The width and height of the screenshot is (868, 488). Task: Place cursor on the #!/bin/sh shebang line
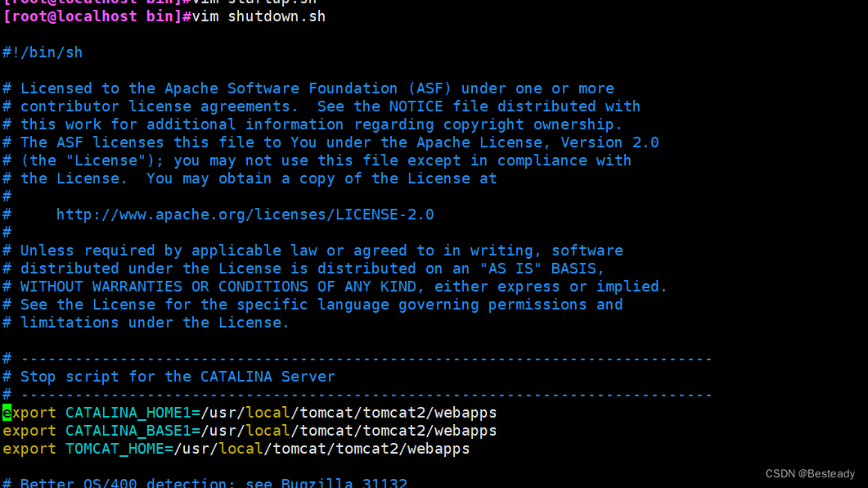point(43,52)
